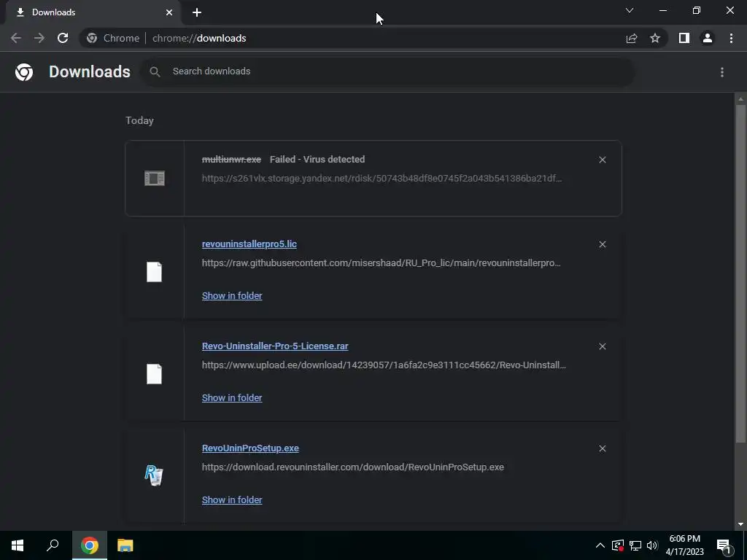
Task: Open Windows taskbar search
Action: (53, 545)
